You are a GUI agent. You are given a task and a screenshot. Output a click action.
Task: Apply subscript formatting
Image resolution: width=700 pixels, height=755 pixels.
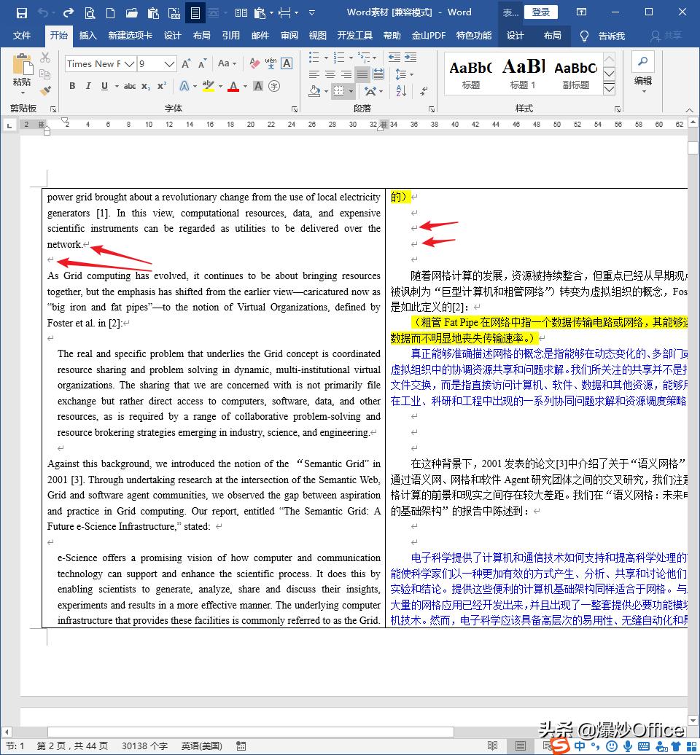pyautogui.click(x=145, y=85)
